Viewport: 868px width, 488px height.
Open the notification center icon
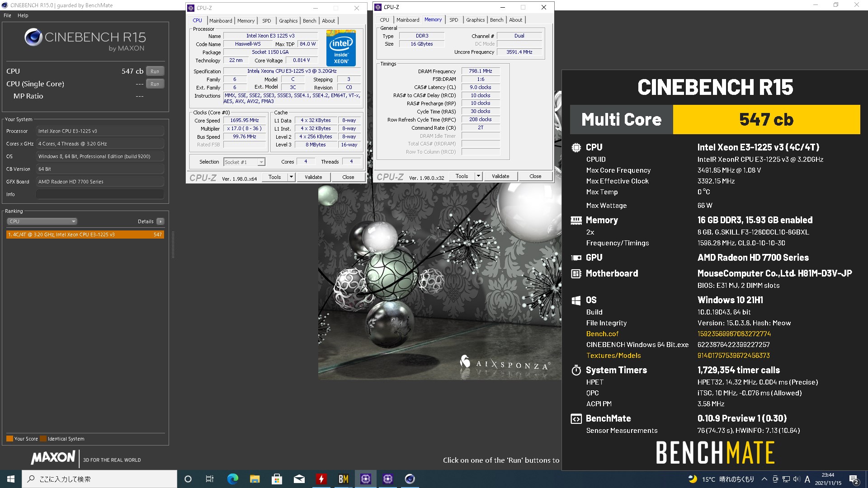[854, 479]
